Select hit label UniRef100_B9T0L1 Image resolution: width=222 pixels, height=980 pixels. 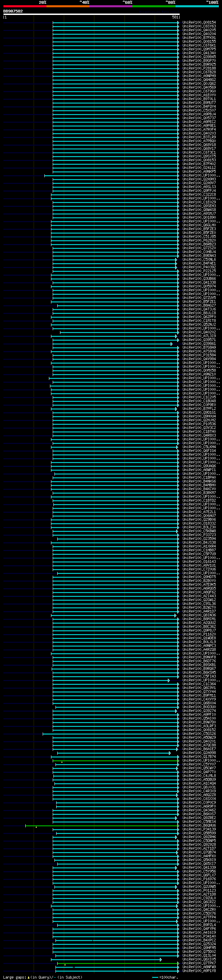[x=199, y=99]
